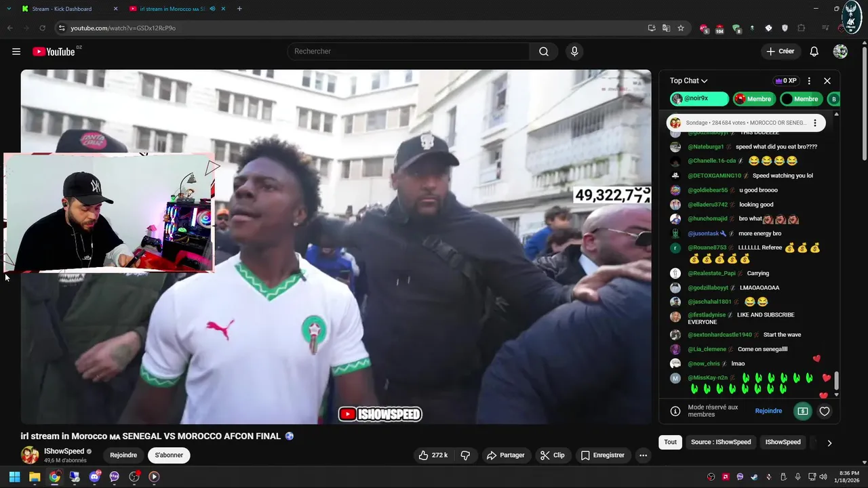The width and height of the screenshot is (868, 488).
Task: Open the Chrome media control icon
Action: 825,28
